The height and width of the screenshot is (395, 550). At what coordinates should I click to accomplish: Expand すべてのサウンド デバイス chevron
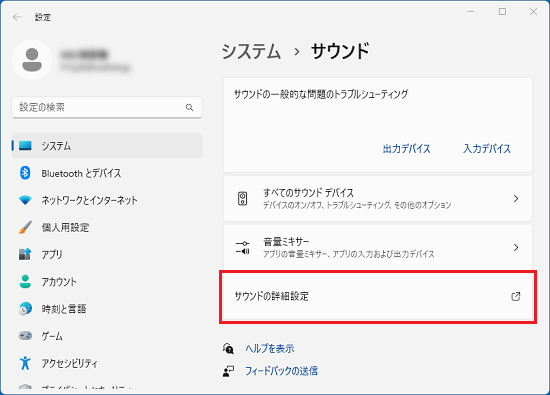click(x=516, y=199)
